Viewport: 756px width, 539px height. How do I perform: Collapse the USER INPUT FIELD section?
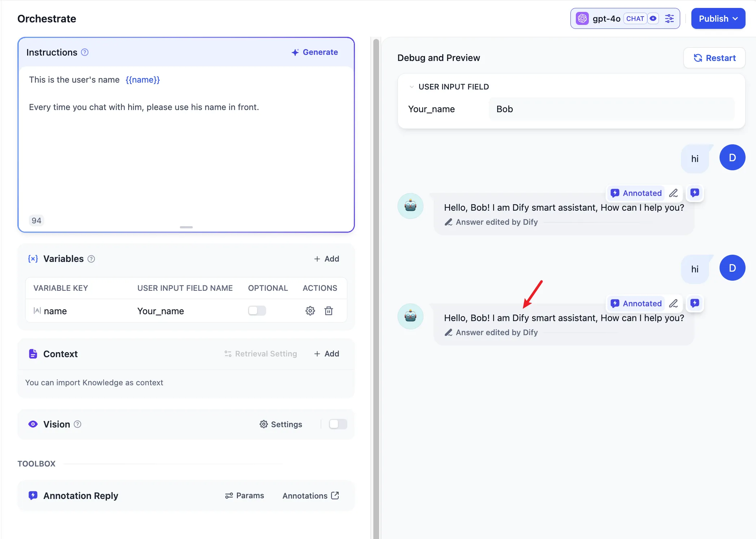(412, 87)
